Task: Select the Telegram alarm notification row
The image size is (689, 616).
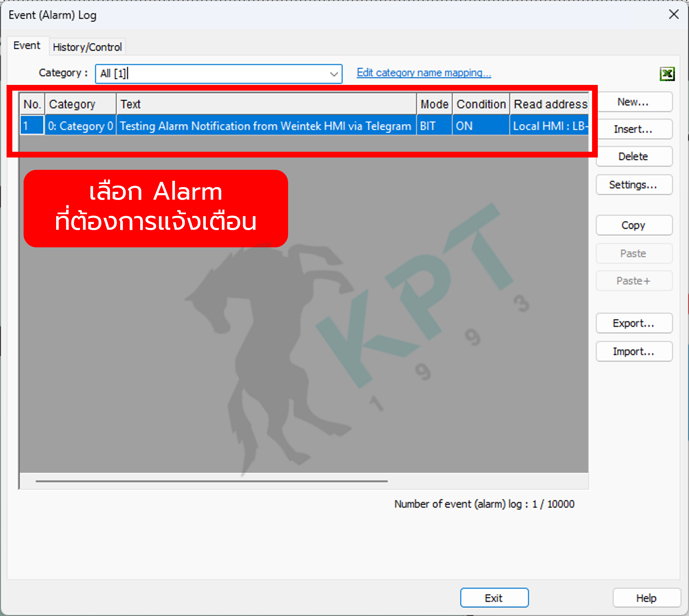Action: (x=265, y=125)
